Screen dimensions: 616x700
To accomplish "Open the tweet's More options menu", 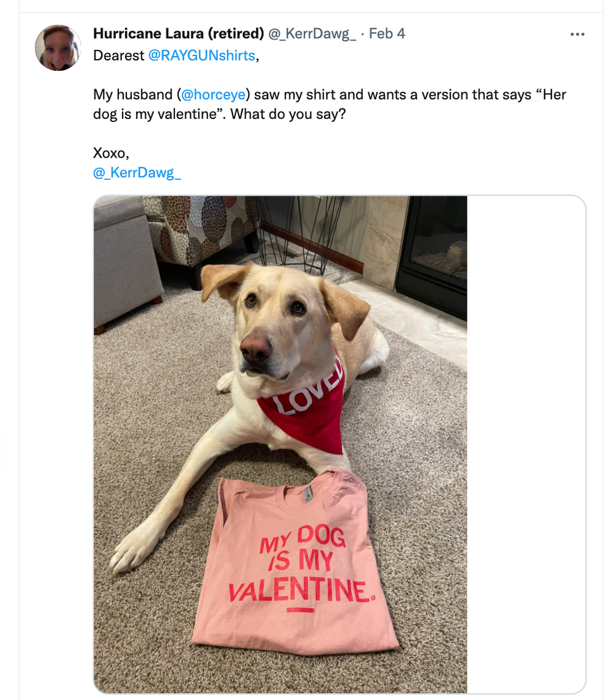I will [577, 34].
